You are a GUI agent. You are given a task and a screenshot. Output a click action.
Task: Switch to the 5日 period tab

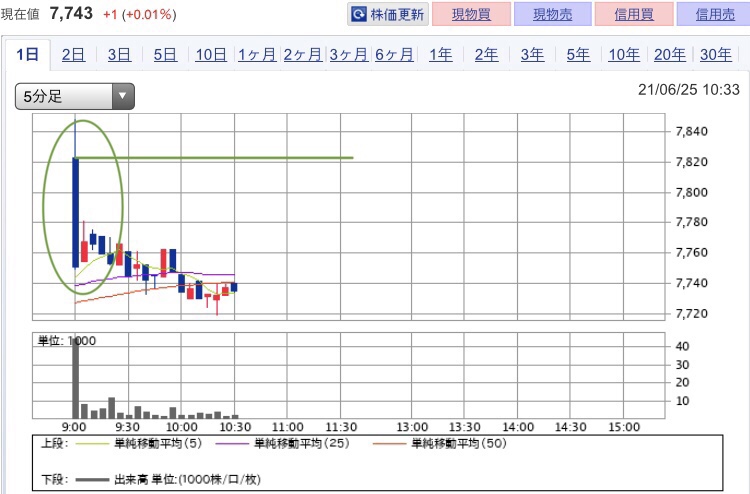tap(165, 55)
